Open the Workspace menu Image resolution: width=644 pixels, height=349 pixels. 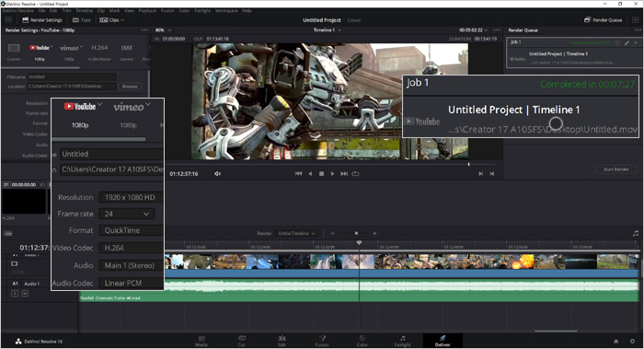coord(226,11)
